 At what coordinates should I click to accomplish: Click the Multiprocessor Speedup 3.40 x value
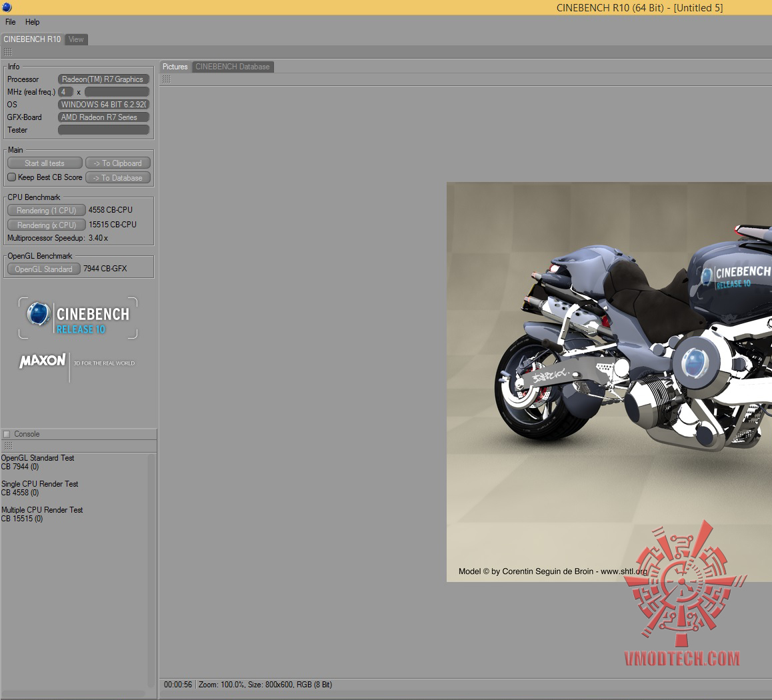(x=98, y=238)
